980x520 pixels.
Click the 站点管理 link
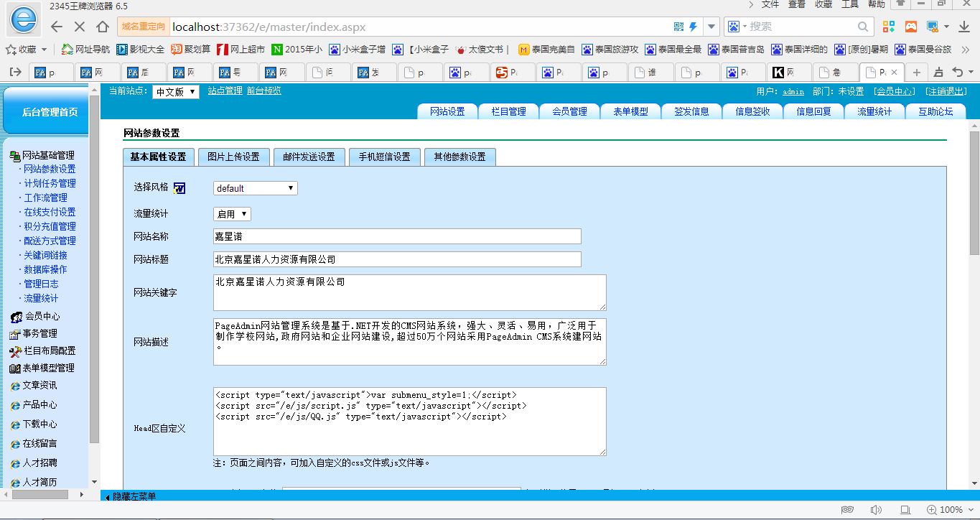tap(225, 90)
